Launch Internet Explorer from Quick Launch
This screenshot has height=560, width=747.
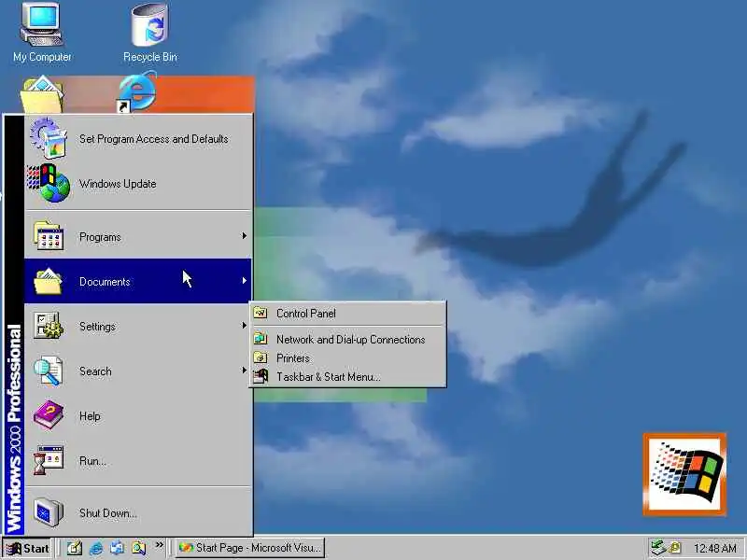96,548
